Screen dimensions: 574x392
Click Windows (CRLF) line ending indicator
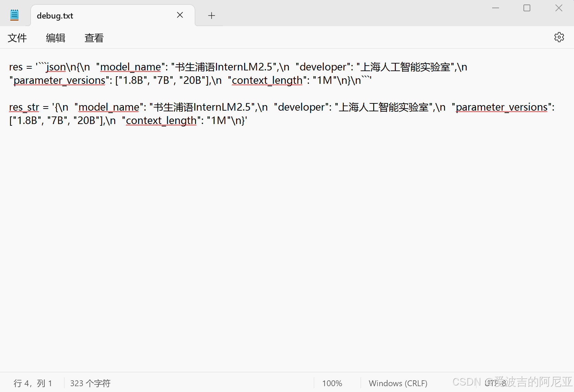(398, 383)
